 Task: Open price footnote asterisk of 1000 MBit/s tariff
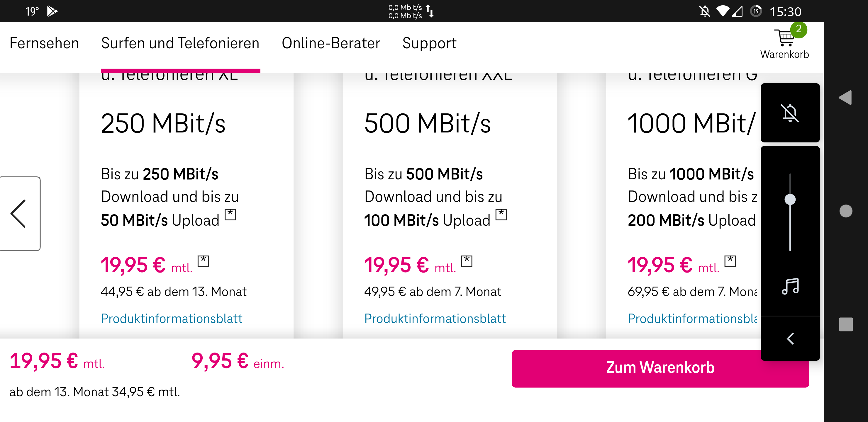pyautogui.click(x=730, y=261)
